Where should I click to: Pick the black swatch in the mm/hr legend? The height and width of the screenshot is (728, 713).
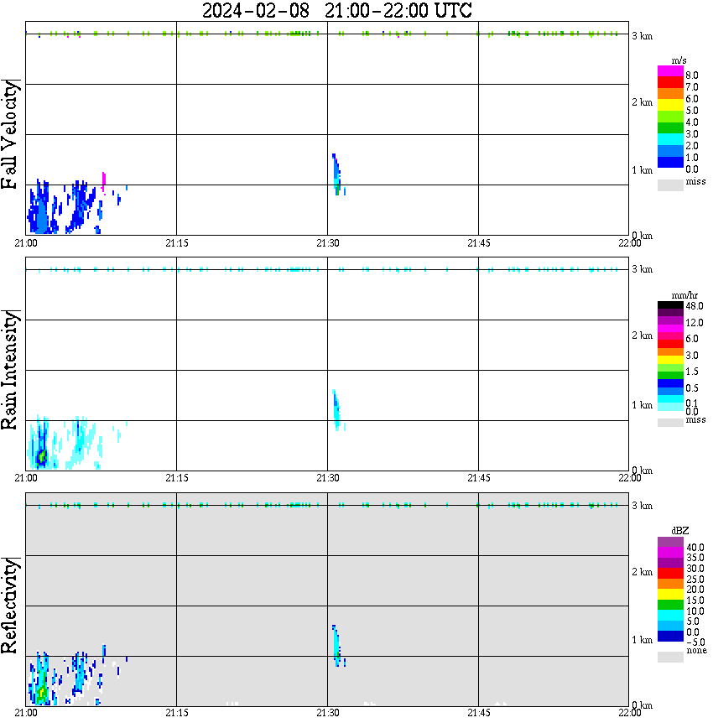tap(670, 305)
